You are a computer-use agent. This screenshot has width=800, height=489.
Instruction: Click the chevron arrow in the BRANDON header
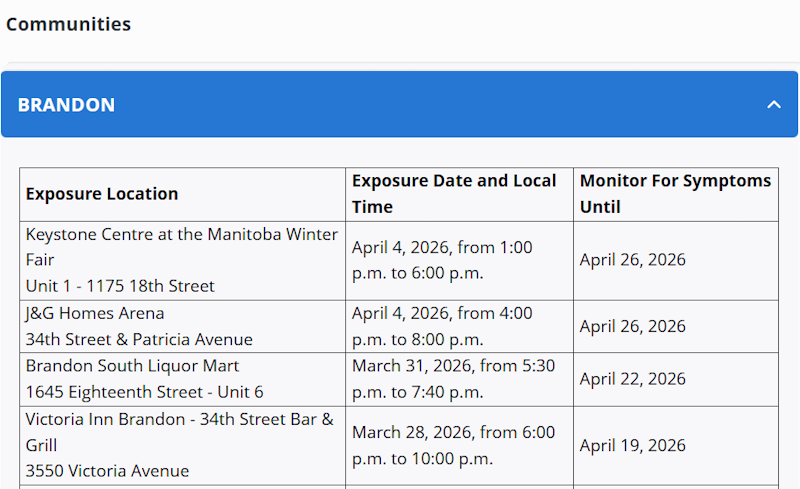pos(774,105)
